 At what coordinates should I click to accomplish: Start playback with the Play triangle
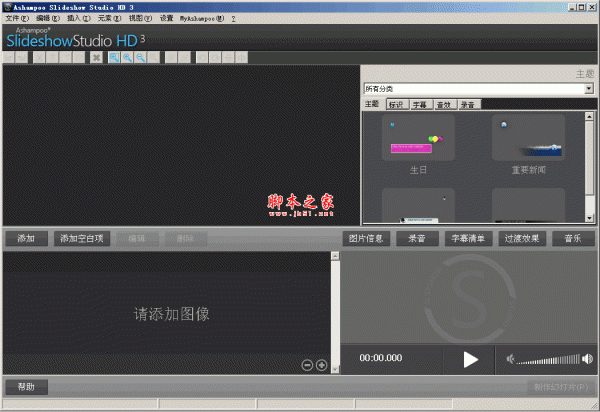click(470, 360)
